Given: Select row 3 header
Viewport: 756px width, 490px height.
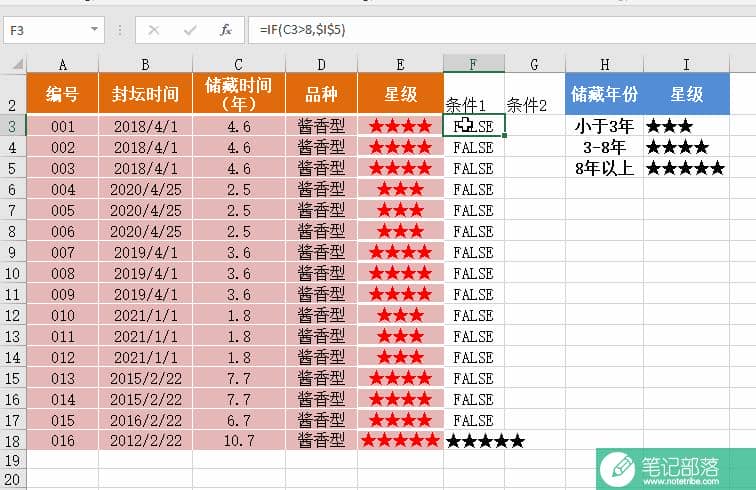Looking at the screenshot, I should tap(13, 126).
